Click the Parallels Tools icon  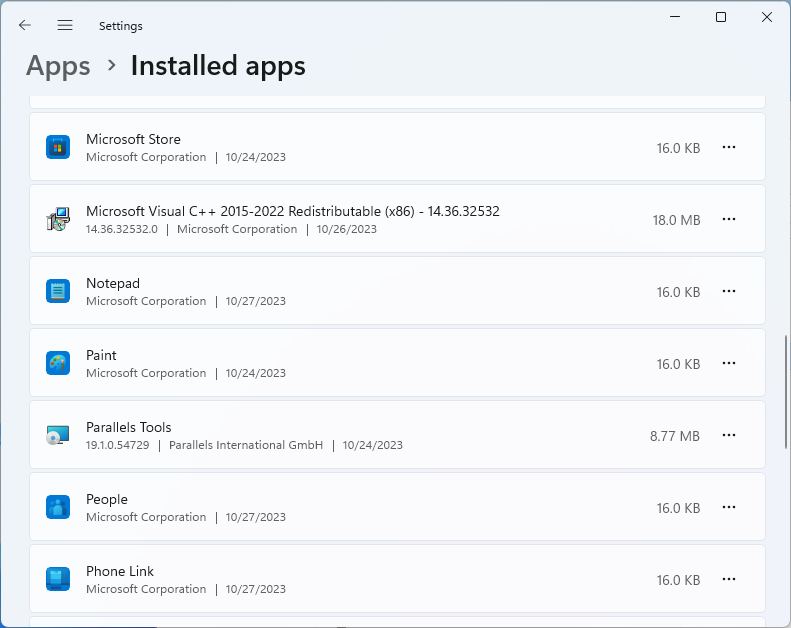tap(58, 435)
